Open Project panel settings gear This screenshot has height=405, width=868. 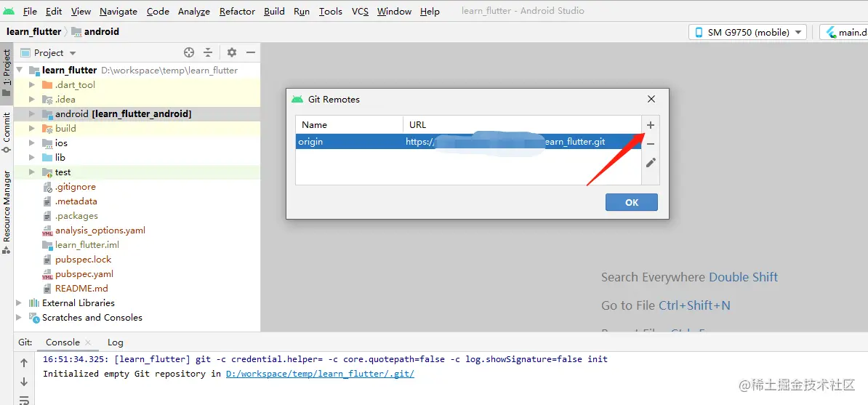tap(232, 52)
